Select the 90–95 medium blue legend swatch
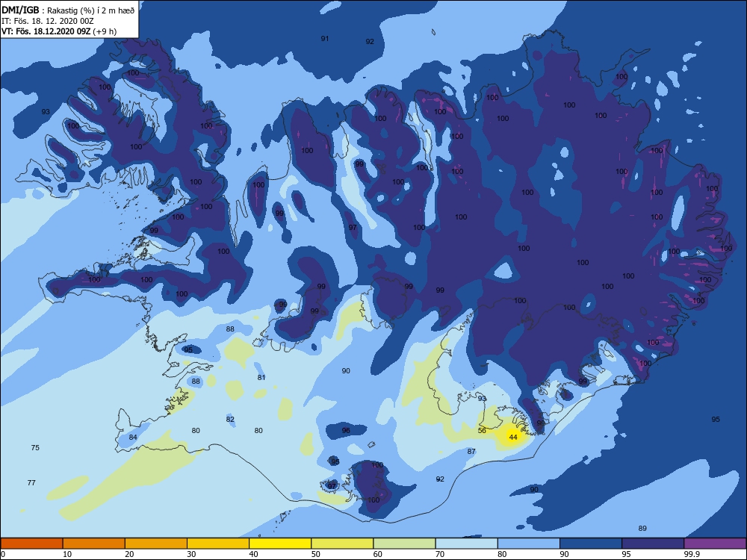This screenshot has width=747, height=560. pos(591,544)
